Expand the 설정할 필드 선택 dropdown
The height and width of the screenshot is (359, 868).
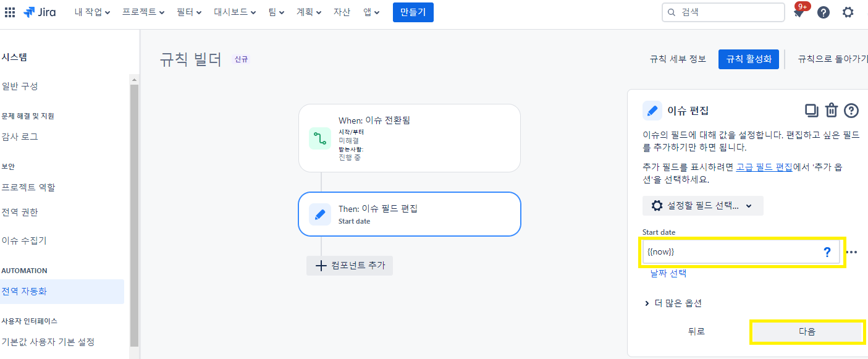[703, 206]
